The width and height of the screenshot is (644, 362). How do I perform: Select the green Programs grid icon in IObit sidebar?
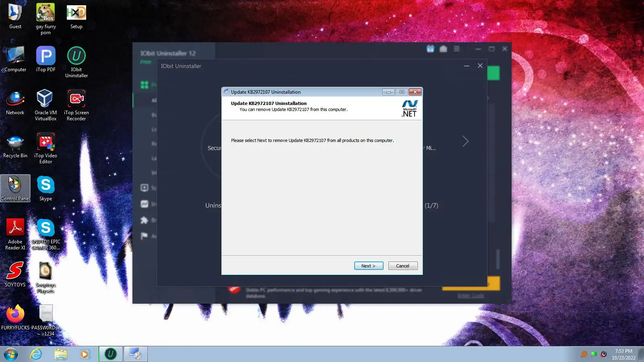(144, 85)
